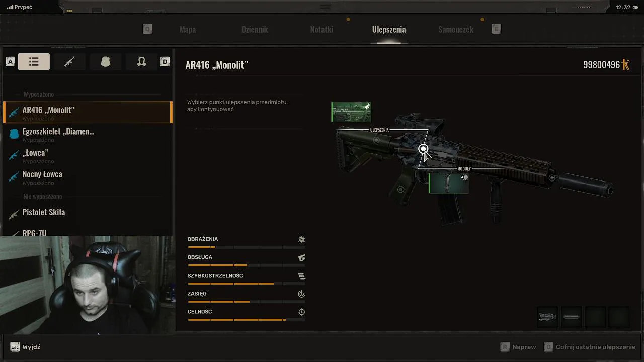Viewport: 644px width, 362px height.
Task: Select Nocny Łowca in the list
Action: click(88, 177)
